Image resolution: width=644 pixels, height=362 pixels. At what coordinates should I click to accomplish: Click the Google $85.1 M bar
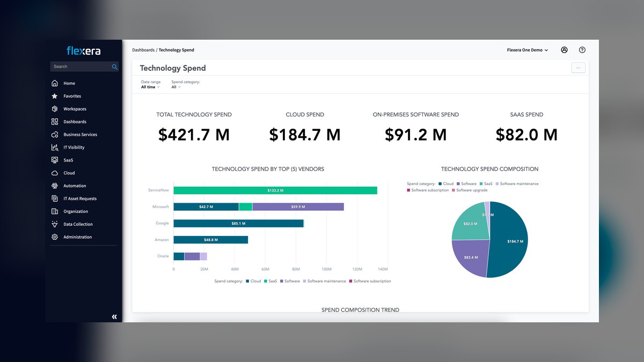239,223
